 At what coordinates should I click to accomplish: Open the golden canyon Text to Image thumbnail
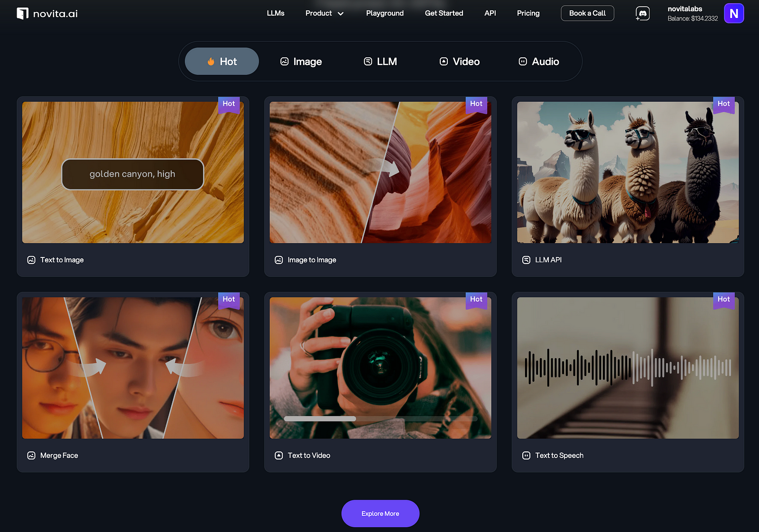point(133,173)
